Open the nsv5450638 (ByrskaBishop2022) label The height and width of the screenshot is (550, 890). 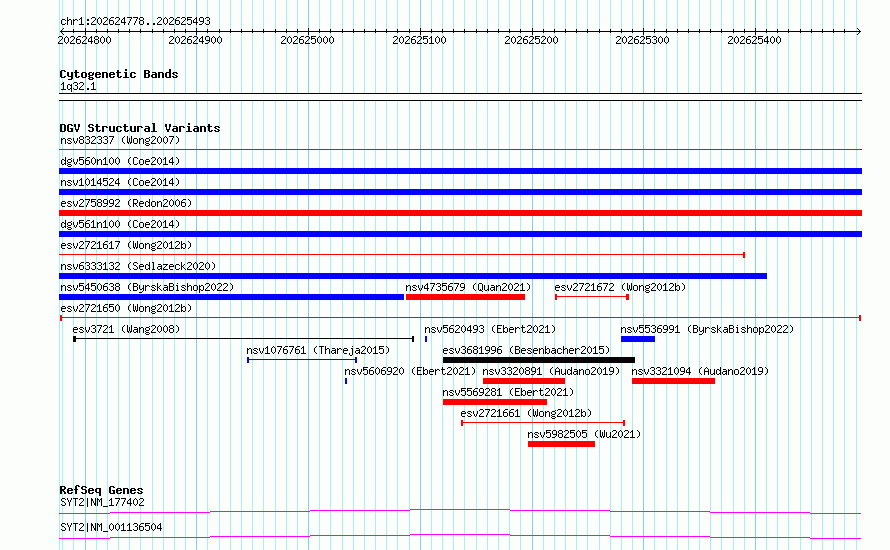click(x=147, y=287)
